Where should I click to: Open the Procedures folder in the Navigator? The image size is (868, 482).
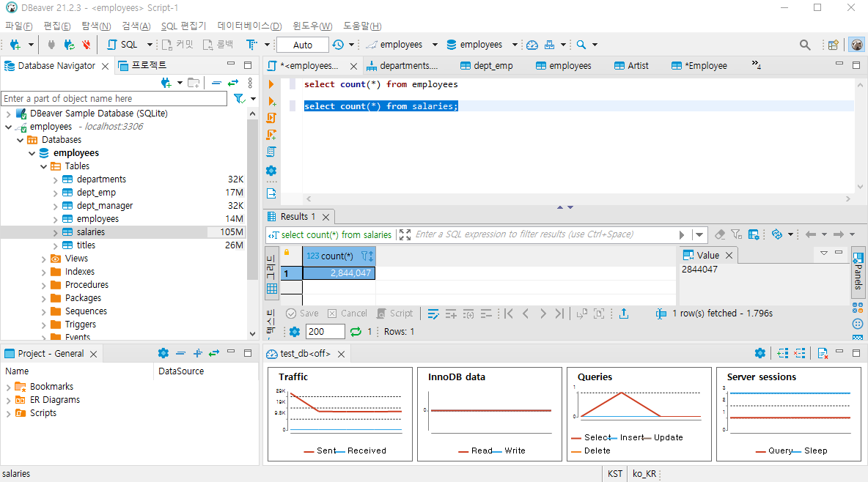[x=87, y=285]
